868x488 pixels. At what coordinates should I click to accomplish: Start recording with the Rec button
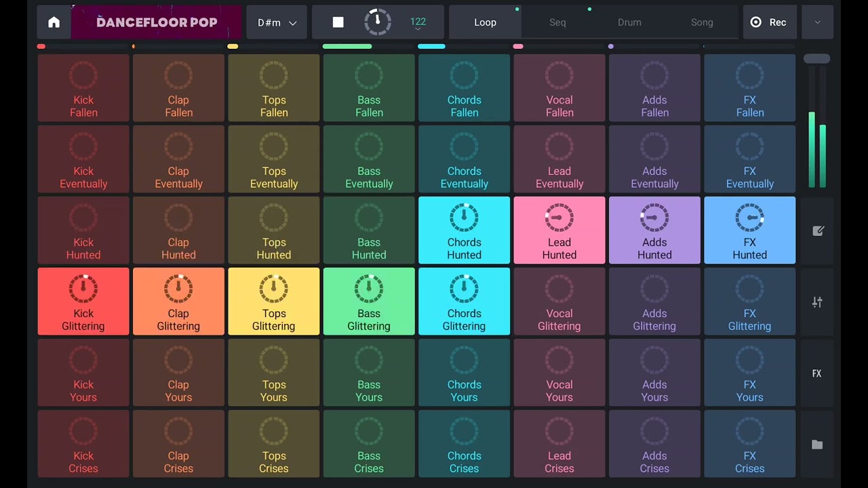[x=769, y=22]
